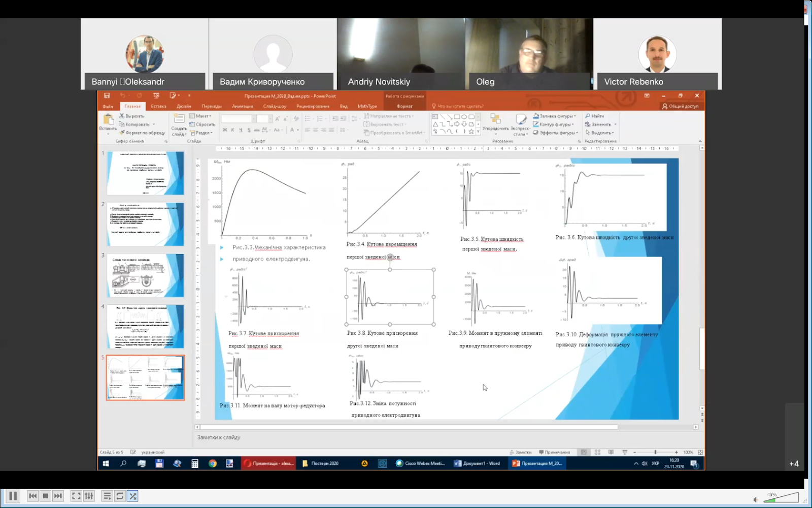The image size is (812, 508).
Task: Stop playback with the stop button
Action: pos(45,496)
